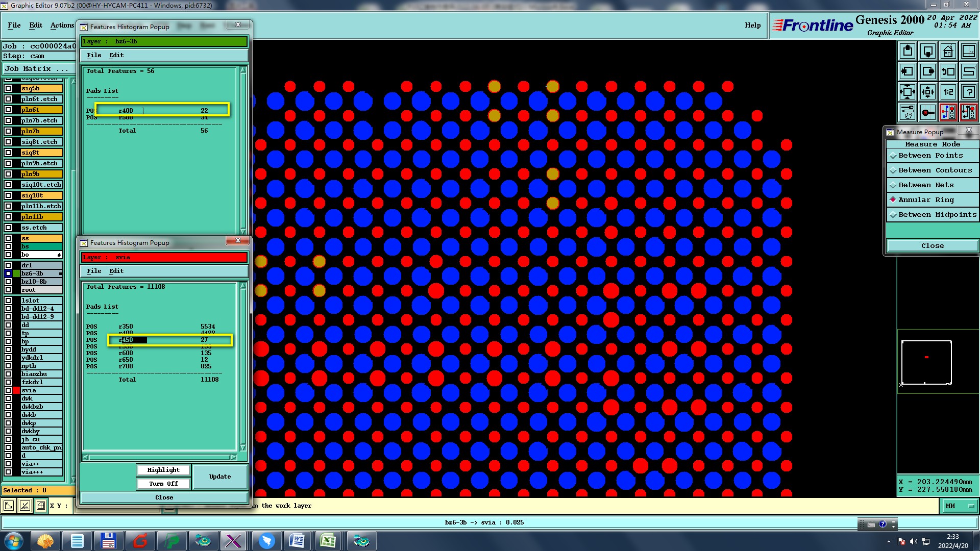Screen dimensions: 980x551
Task: Click the zoom out arrows icon
Action: point(928,92)
